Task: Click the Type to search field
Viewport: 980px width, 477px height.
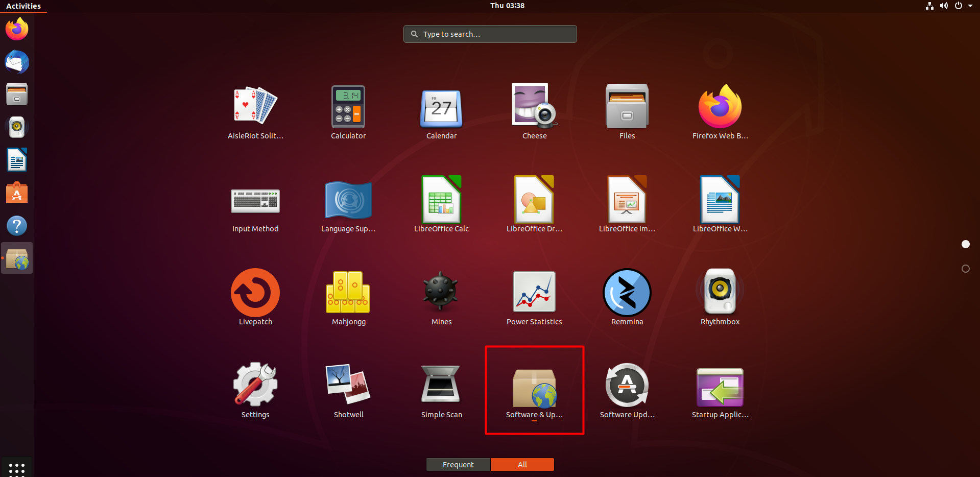Action: (490, 34)
